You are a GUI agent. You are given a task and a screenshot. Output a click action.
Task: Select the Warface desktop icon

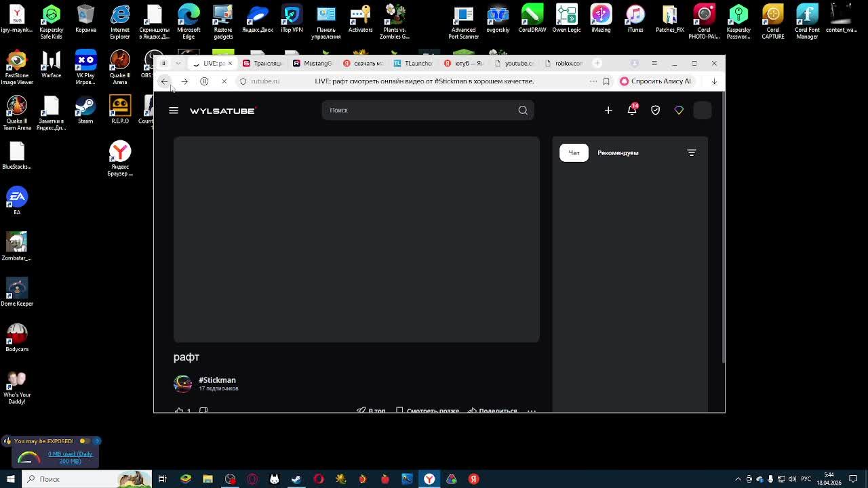tap(51, 64)
